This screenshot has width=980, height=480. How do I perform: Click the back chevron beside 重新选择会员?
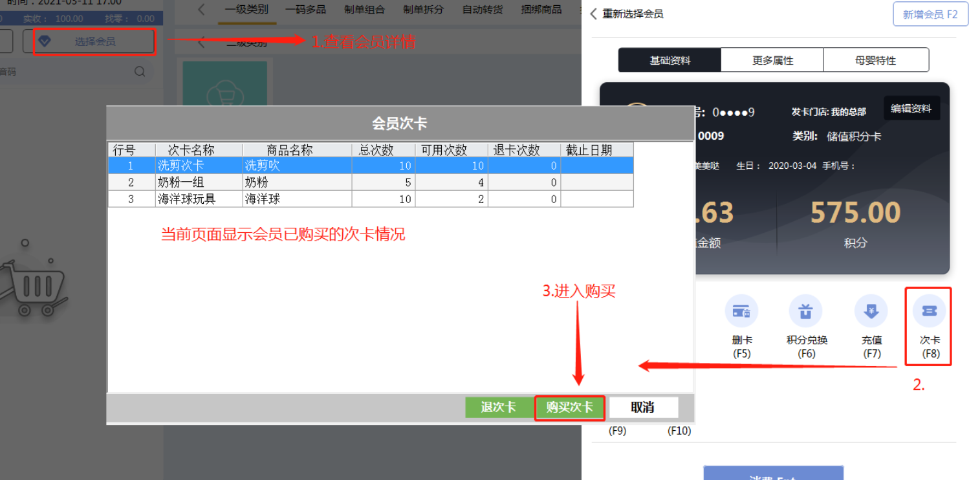[594, 14]
